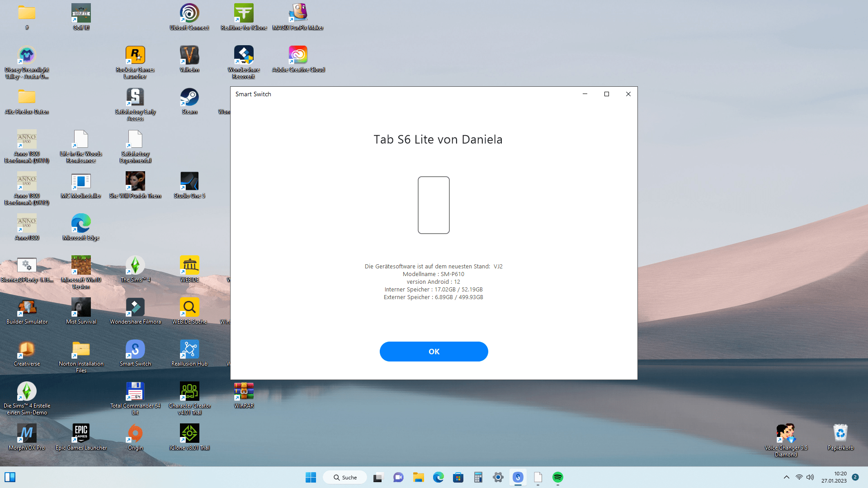The width and height of the screenshot is (868, 488).
Task: Show hidden system tray icons
Action: pyautogui.click(x=786, y=477)
